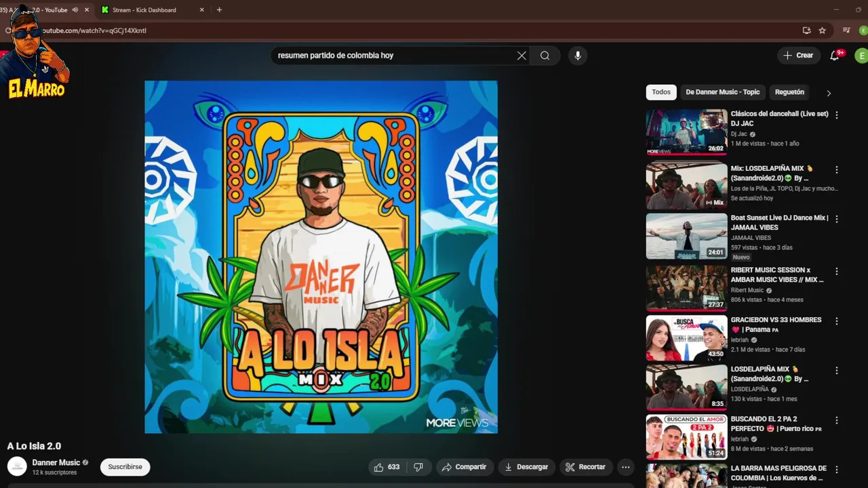This screenshot has width=868, height=488.
Task: Open the RIBERT MUSIC SESSION title
Action: [x=777, y=274]
